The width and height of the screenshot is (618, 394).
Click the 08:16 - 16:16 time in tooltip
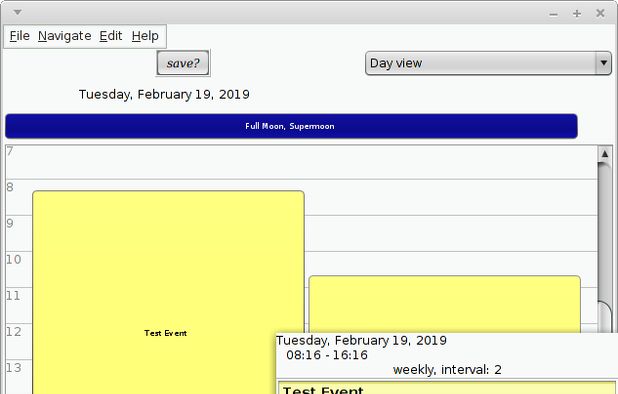pyautogui.click(x=327, y=355)
